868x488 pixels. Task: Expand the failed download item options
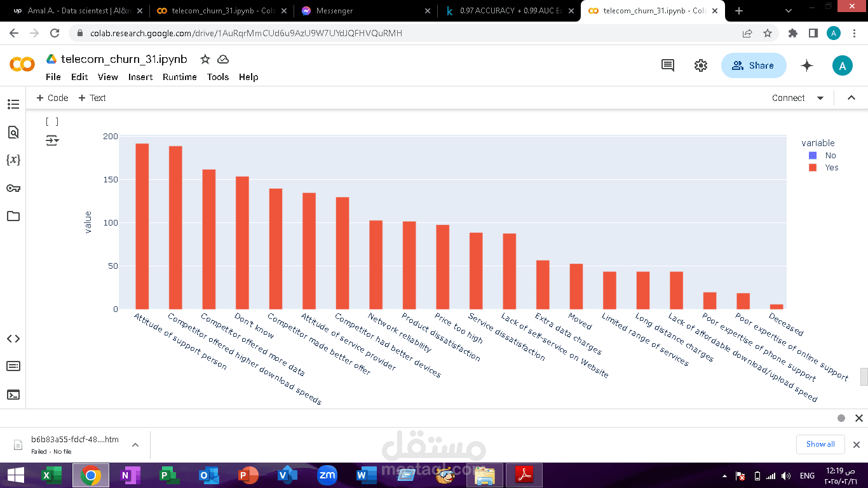(x=135, y=445)
